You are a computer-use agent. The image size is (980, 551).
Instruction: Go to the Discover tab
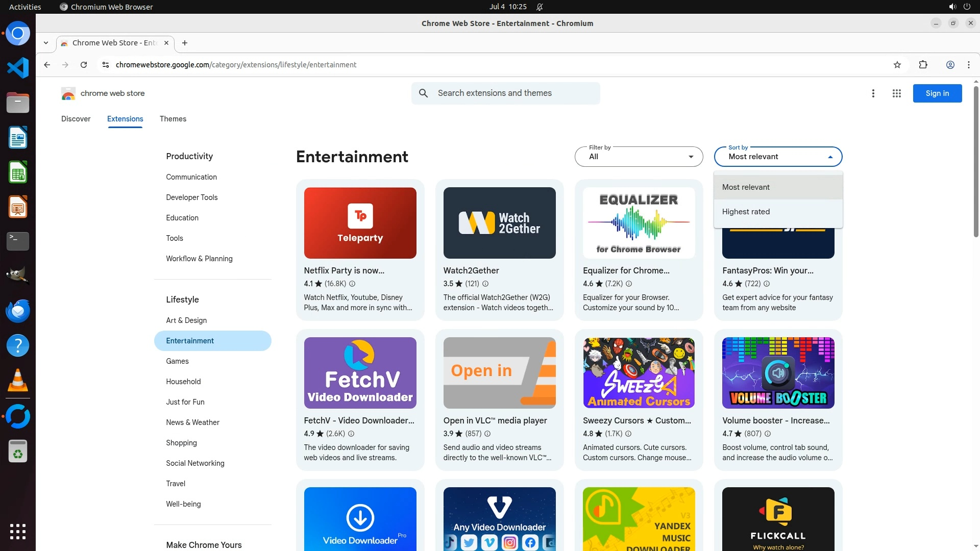76,119
